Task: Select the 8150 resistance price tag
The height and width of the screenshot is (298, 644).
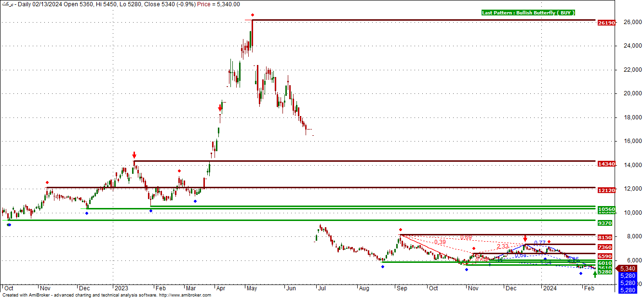Action: point(605,237)
